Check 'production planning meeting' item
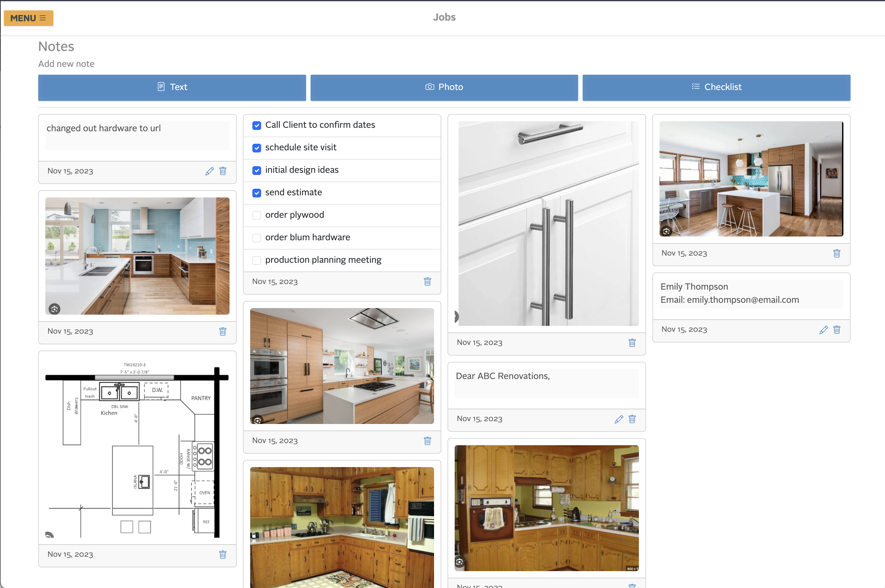 (257, 260)
